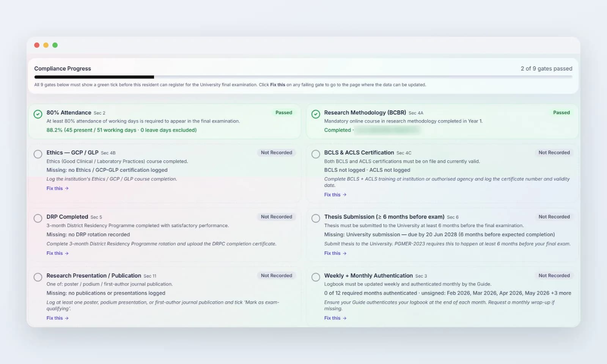Open Fix this under Research Presentation / Publication
This screenshot has width=607, height=364.
(x=58, y=318)
